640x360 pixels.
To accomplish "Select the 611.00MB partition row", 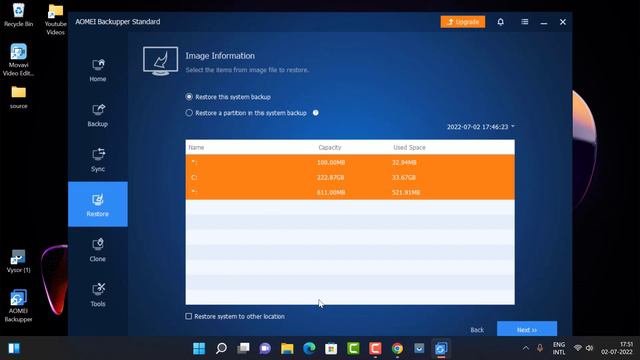I will tap(350, 192).
